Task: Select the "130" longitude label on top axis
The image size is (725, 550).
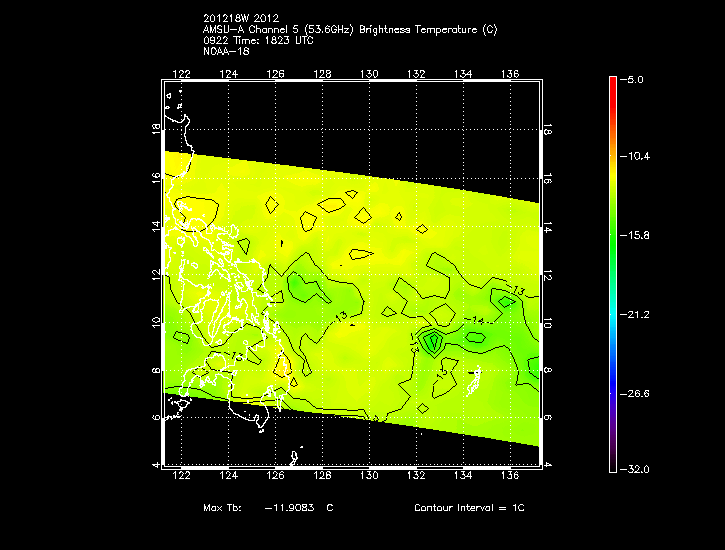Action: tap(369, 74)
